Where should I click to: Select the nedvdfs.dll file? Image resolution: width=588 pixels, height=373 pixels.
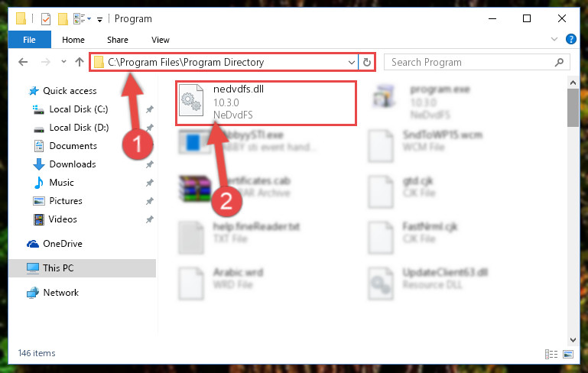[266, 102]
